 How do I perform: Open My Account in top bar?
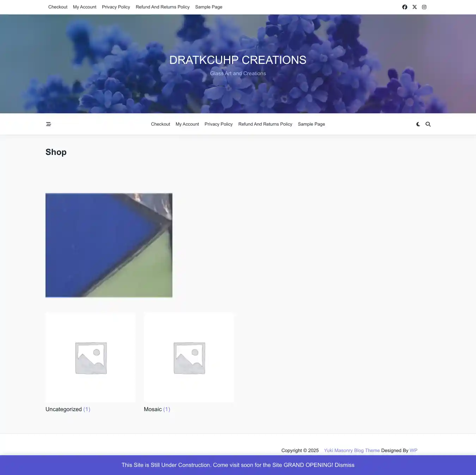(85, 7)
